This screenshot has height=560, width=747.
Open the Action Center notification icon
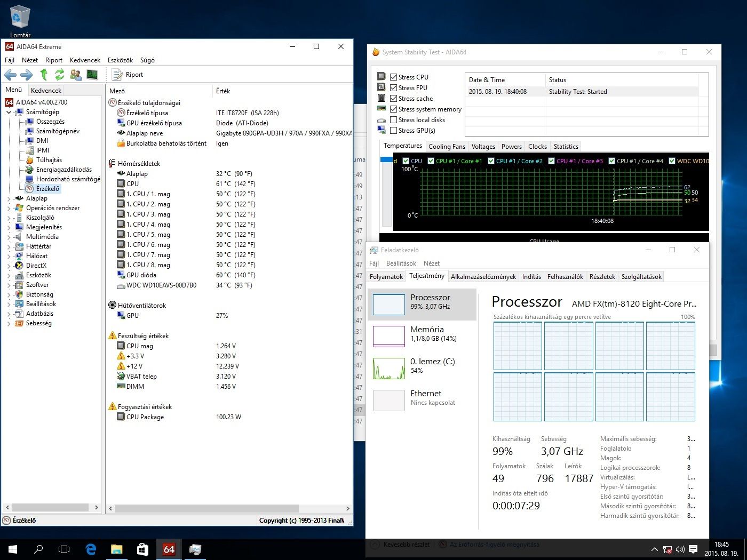(693, 549)
